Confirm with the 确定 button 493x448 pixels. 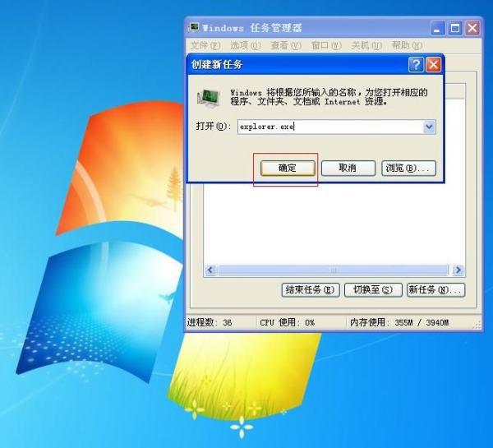[288, 168]
